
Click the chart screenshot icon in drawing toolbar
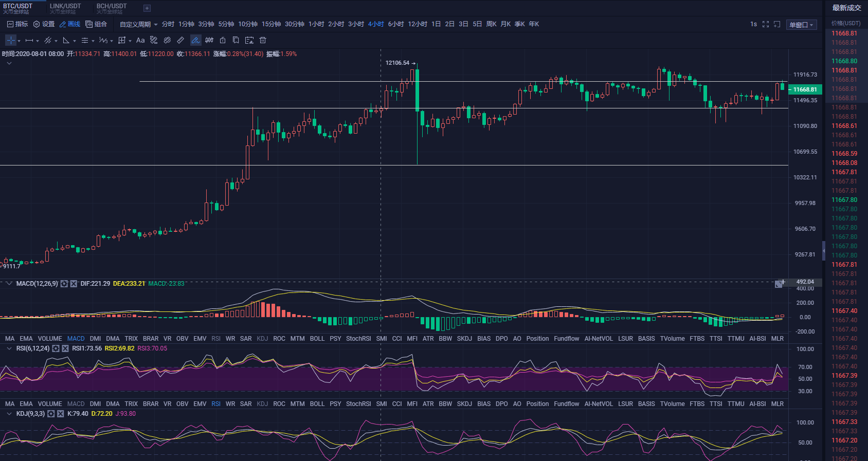point(249,40)
